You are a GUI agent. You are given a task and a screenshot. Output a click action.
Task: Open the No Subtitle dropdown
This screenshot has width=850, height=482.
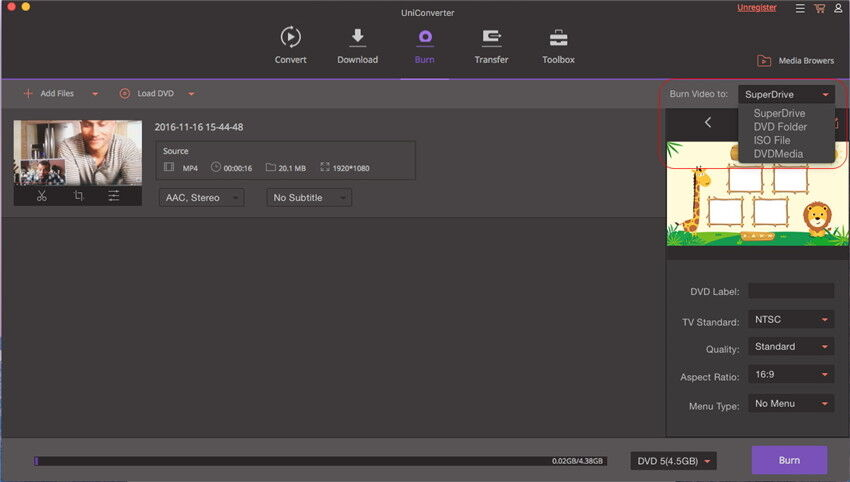310,198
